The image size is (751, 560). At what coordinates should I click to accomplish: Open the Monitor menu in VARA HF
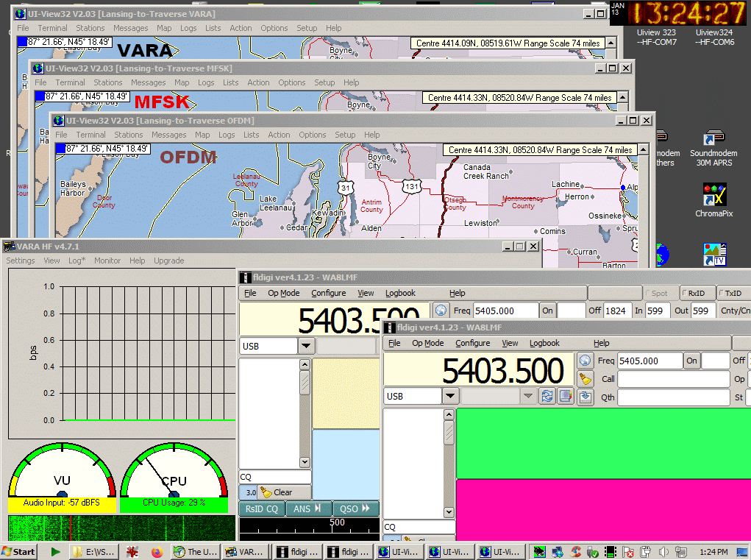tap(107, 260)
